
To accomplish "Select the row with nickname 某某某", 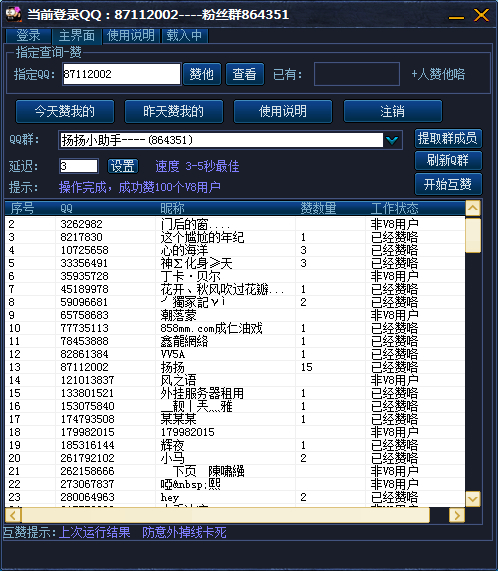I will click(235, 419).
